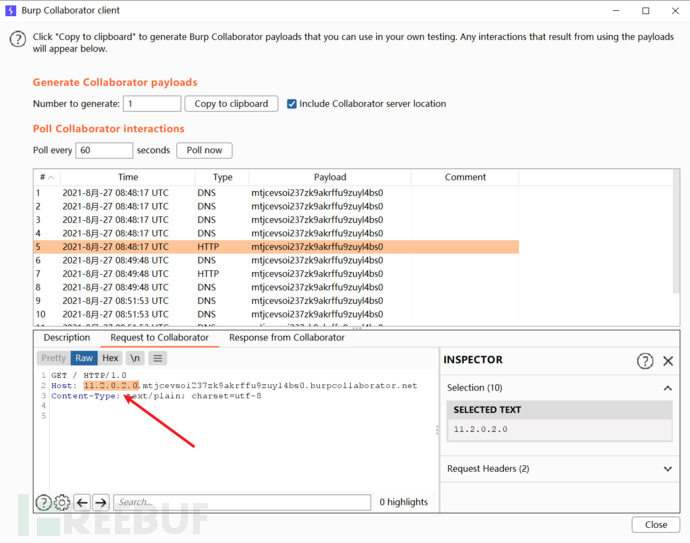
Task: Open the Description tab
Action: coord(67,338)
